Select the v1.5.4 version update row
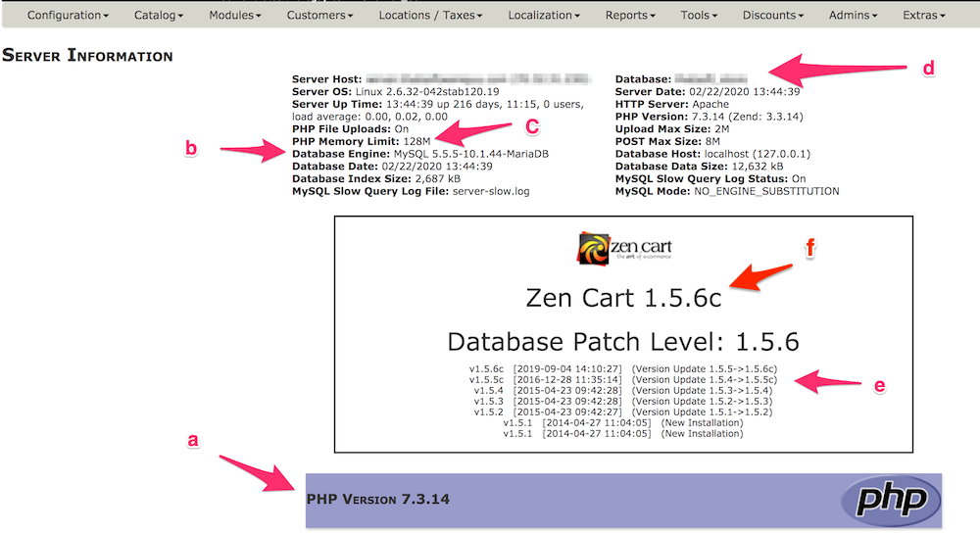Screen dimensions: 980x533 pos(623,391)
